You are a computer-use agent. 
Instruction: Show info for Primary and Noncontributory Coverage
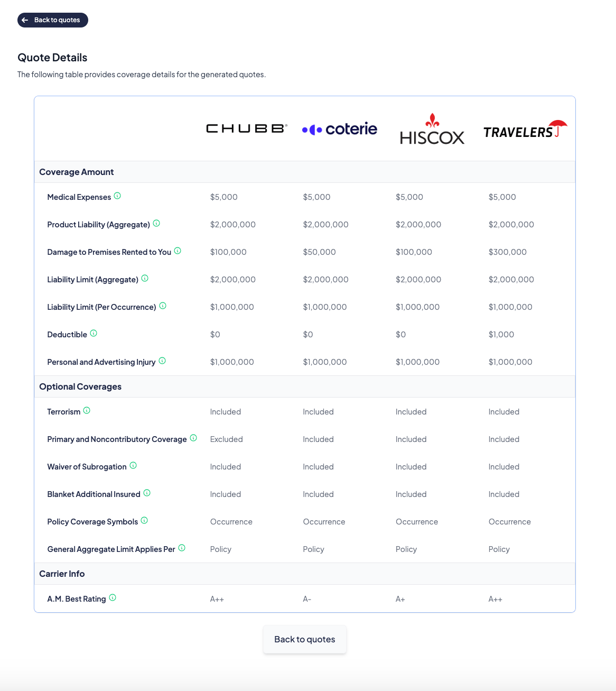193,438
